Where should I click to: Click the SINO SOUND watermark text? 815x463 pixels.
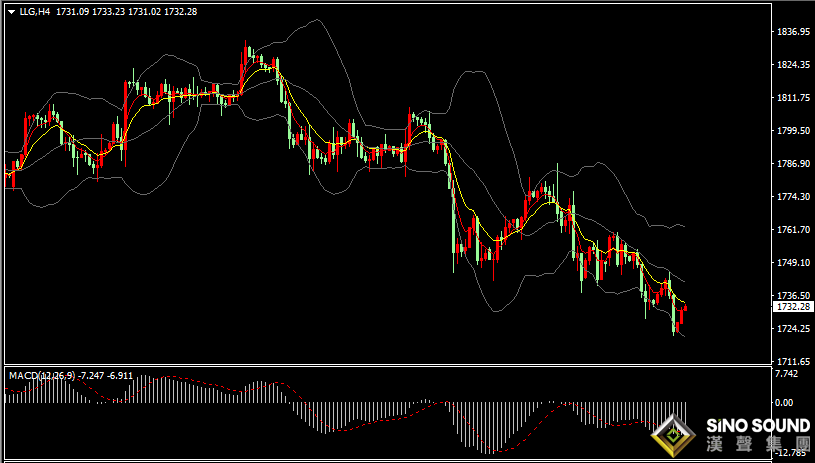[x=758, y=426]
